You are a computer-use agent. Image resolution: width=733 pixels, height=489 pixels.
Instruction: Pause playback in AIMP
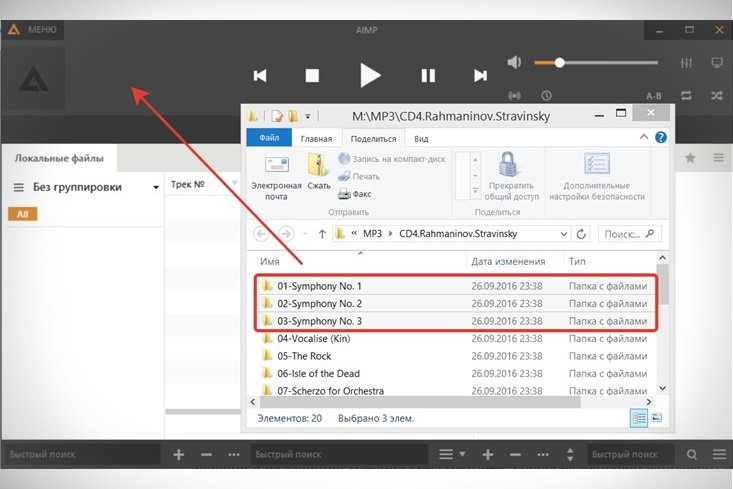coord(428,76)
